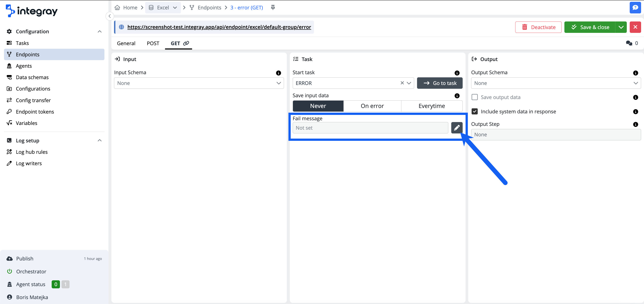
Task: Clear the ERROR start task with the X icon
Action: 402,83
